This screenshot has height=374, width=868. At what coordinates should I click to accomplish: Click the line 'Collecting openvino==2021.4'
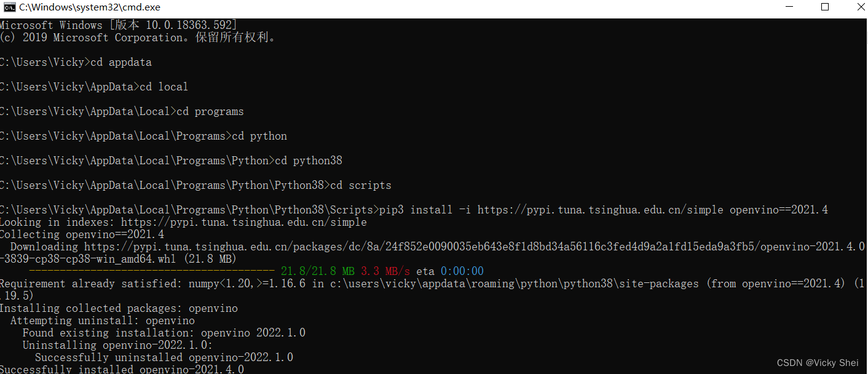tap(81, 234)
